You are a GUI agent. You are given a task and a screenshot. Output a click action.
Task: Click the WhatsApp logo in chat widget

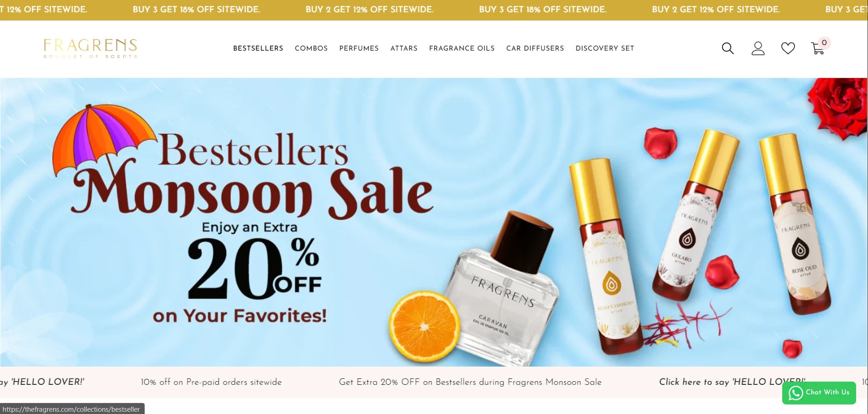(x=795, y=393)
